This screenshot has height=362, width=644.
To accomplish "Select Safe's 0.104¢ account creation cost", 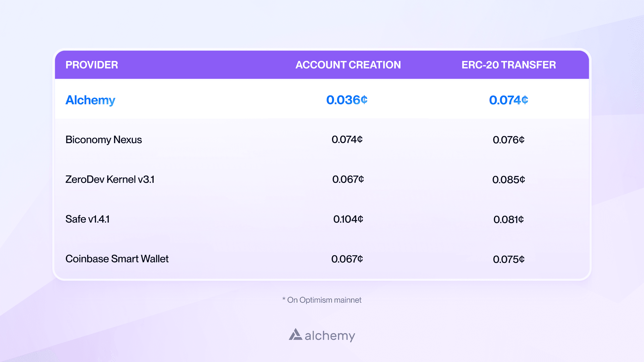I will tap(348, 219).
